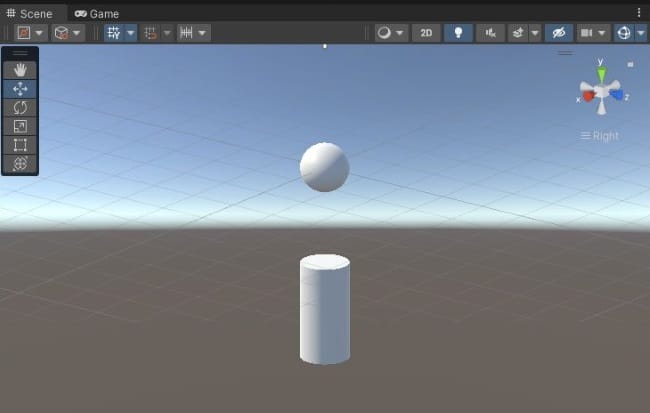The height and width of the screenshot is (413, 650).
Task: Toggle the orientation gizmo lock icon
Action: point(631,64)
